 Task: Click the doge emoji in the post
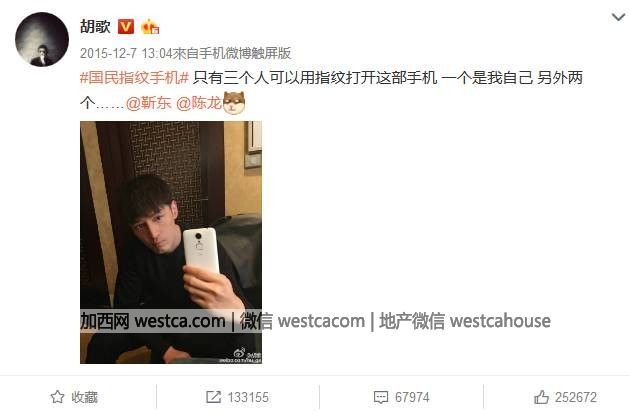point(234,103)
